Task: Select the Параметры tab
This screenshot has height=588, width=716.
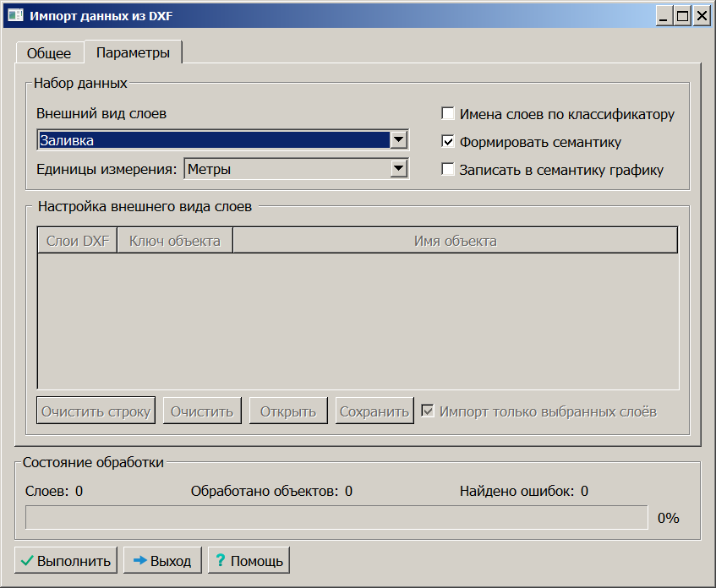Action: pyautogui.click(x=133, y=52)
